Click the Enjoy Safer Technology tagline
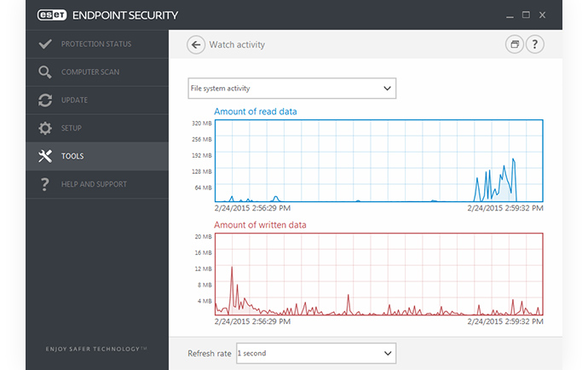 click(x=96, y=349)
